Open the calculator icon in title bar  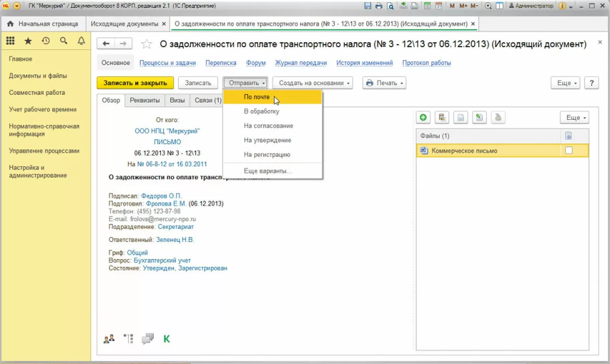point(428,6)
